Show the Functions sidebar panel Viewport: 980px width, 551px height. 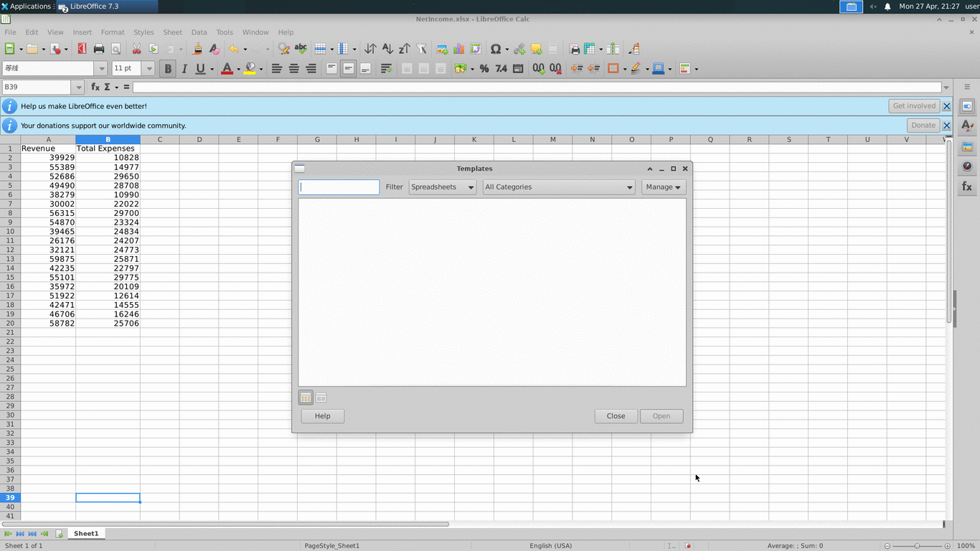pos(967,186)
